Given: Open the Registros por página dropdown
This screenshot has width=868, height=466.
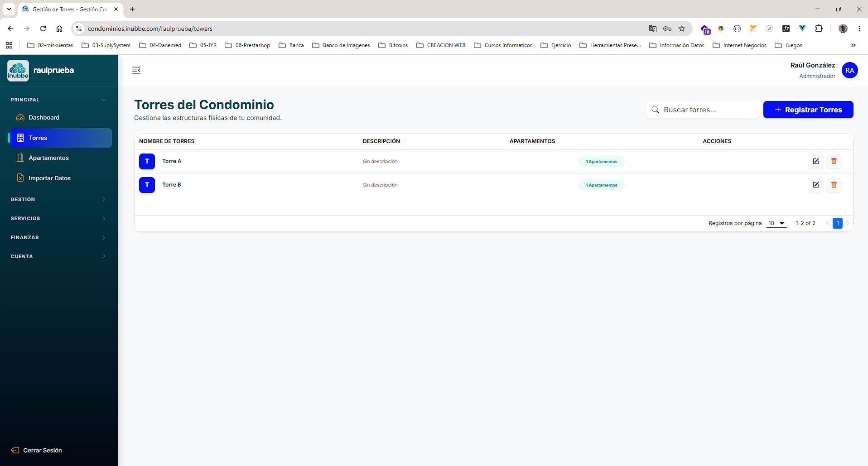Looking at the screenshot, I should tap(776, 223).
